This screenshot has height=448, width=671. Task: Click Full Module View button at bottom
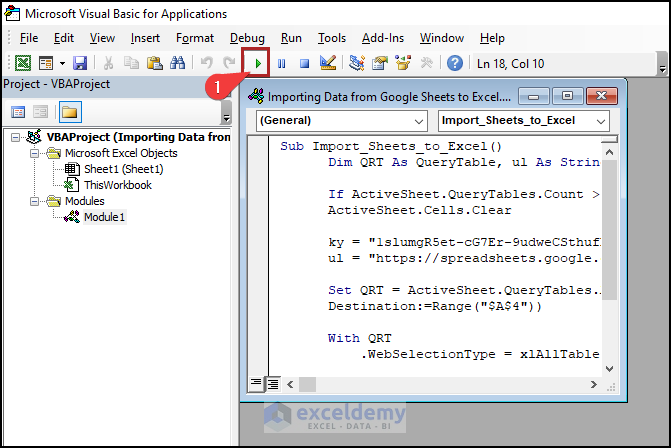(273, 384)
